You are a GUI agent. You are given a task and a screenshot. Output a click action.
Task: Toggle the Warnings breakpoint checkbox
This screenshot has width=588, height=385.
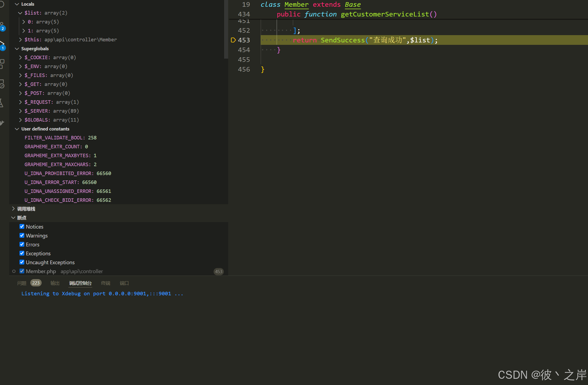coord(22,235)
